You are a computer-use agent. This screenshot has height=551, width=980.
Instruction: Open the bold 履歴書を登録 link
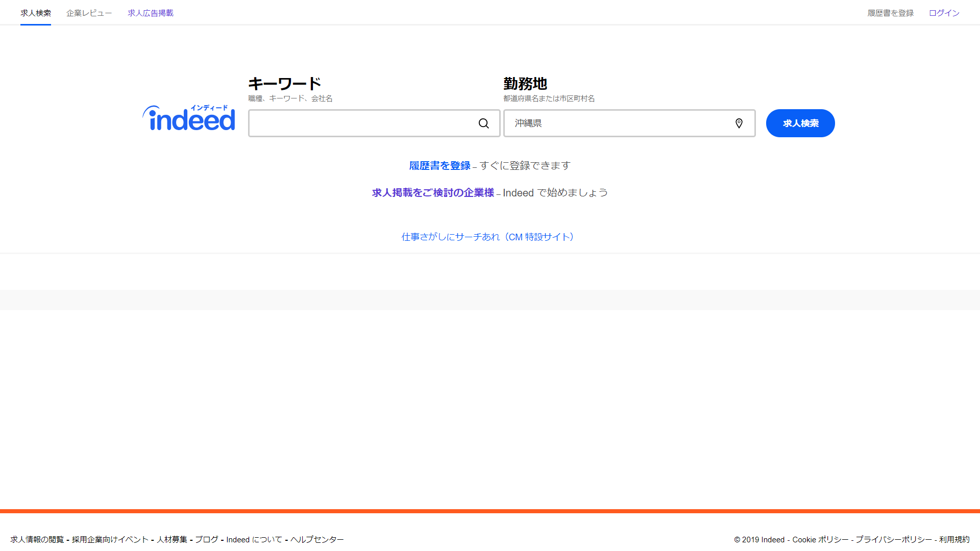pos(439,165)
